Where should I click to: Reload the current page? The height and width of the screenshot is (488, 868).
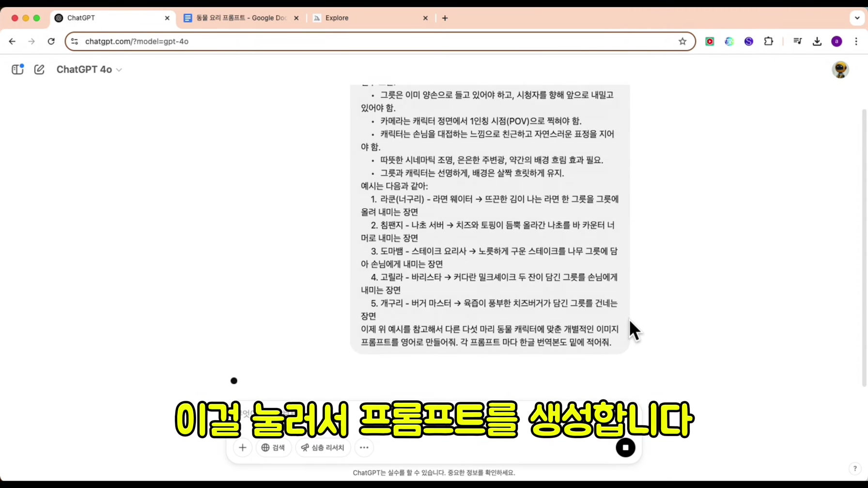(x=51, y=41)
